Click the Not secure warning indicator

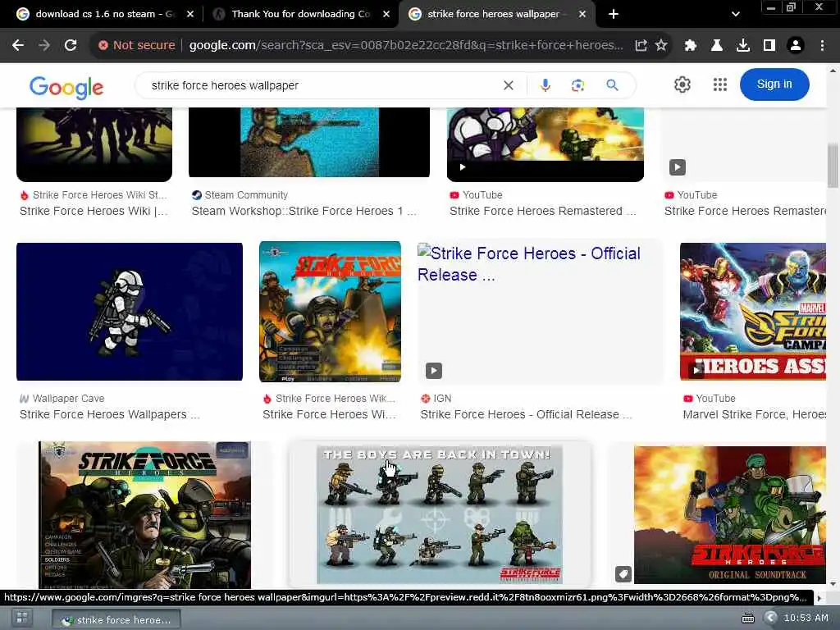pyautogui.click(x=137, y=46)
